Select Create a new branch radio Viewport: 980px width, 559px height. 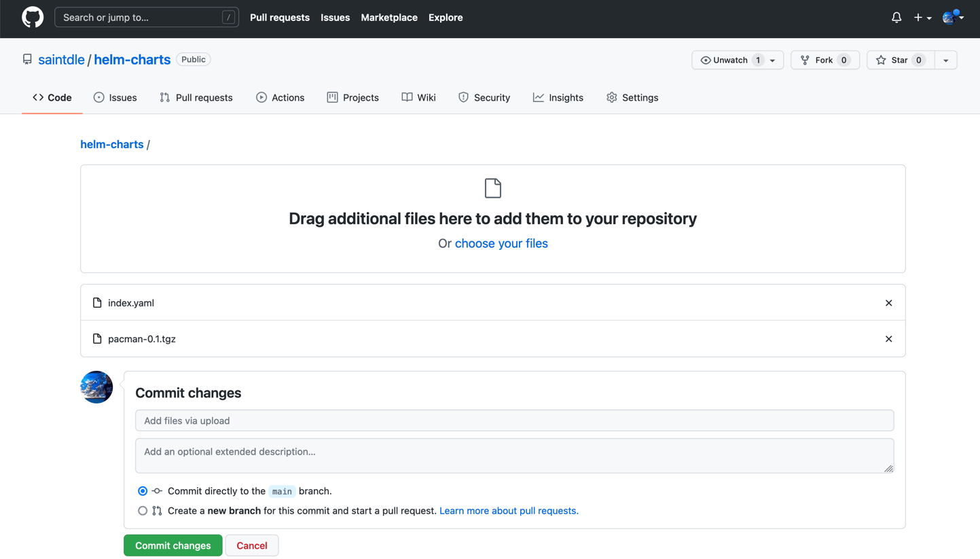pyautogui.click(x=143, y=511)
